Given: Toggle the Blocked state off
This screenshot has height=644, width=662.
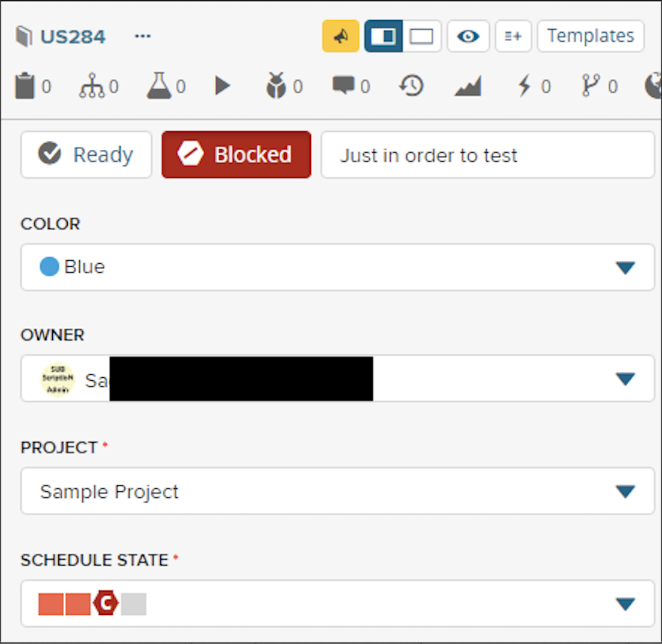Looking at the screenshot, I should coord(236,155).
